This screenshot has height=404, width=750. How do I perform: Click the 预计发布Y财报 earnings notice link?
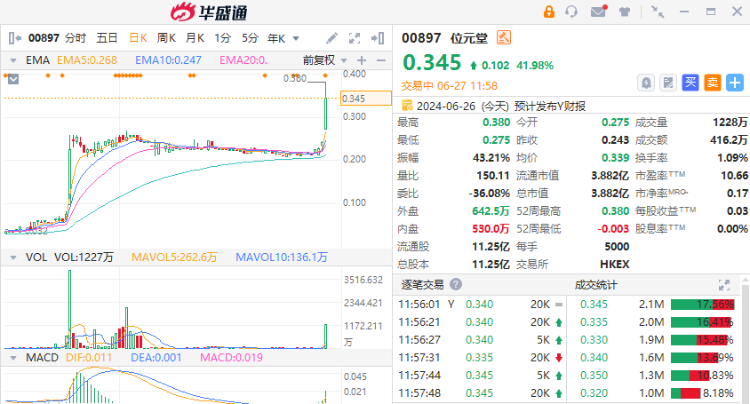point(550,106)
